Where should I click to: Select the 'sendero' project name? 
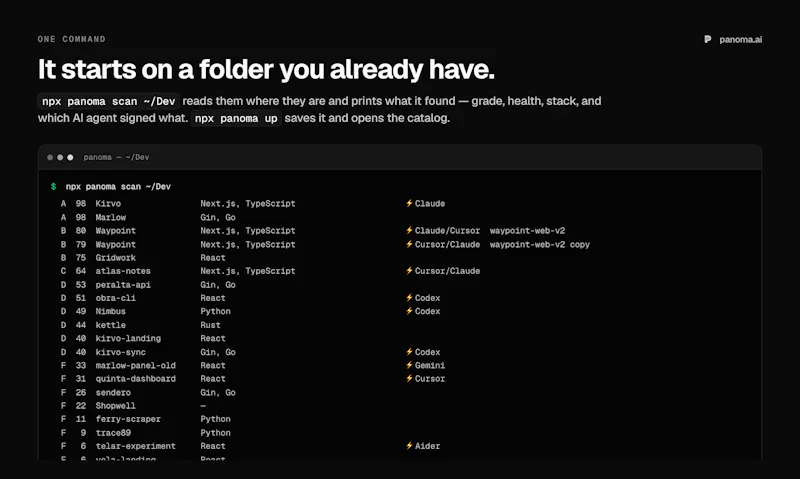[113, 392]
